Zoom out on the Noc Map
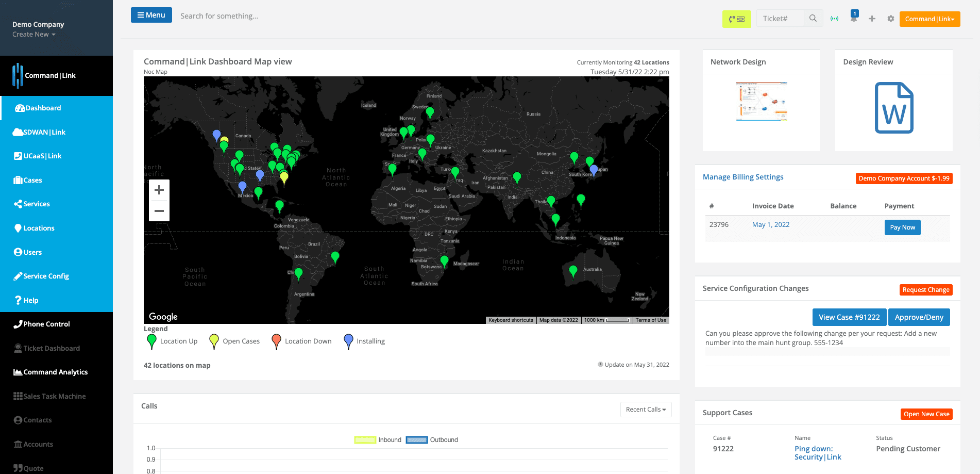 159,211
